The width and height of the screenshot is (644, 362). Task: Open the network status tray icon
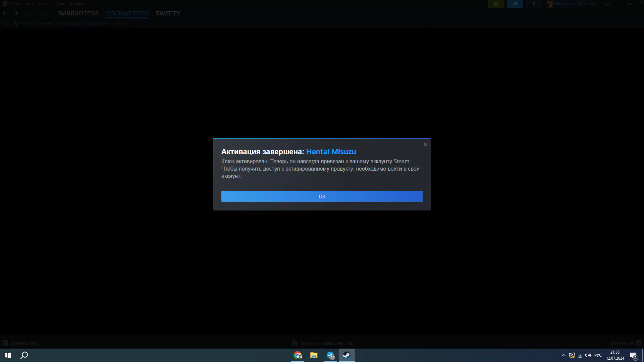coord(580,355)
